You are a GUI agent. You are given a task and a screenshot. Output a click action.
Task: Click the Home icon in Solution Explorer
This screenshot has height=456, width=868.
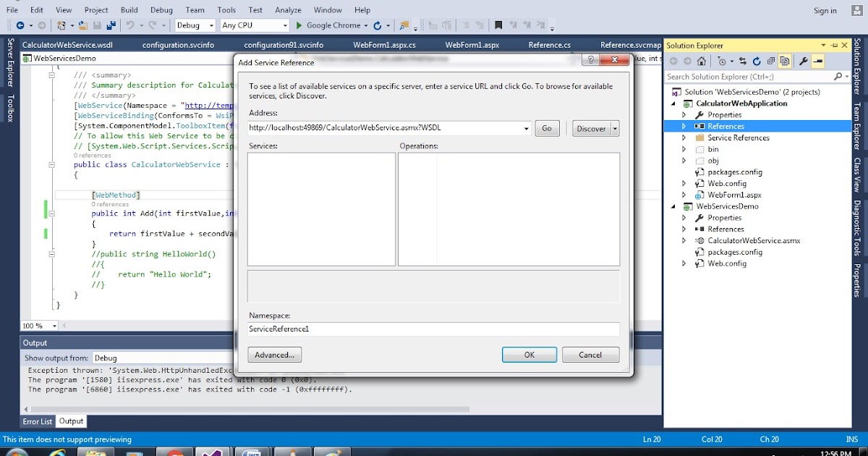pos(702,62)
